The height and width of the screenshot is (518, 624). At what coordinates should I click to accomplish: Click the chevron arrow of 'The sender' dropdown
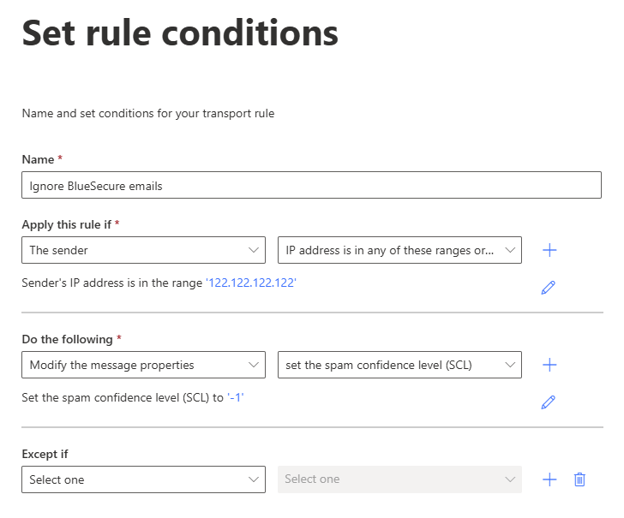coord(254,250)
